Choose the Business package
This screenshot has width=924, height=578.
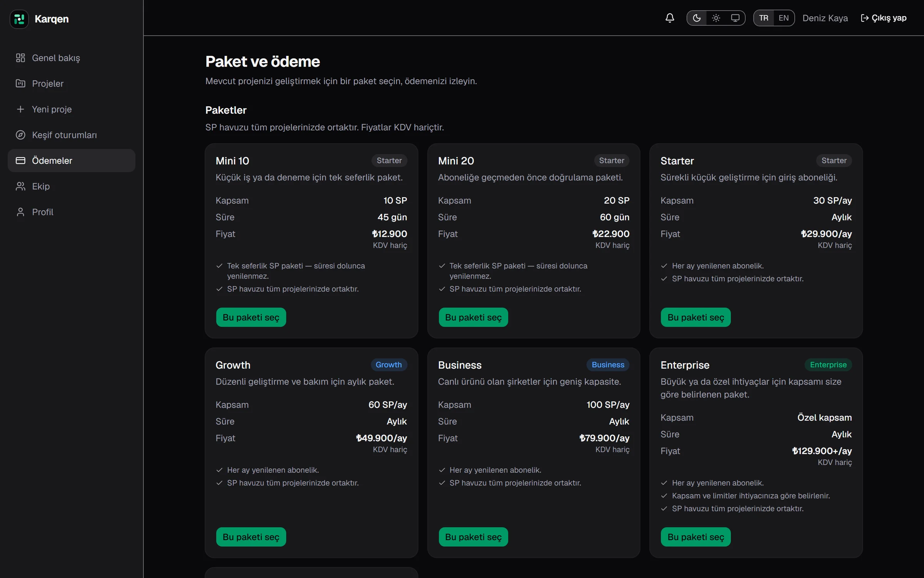point(473,537)
